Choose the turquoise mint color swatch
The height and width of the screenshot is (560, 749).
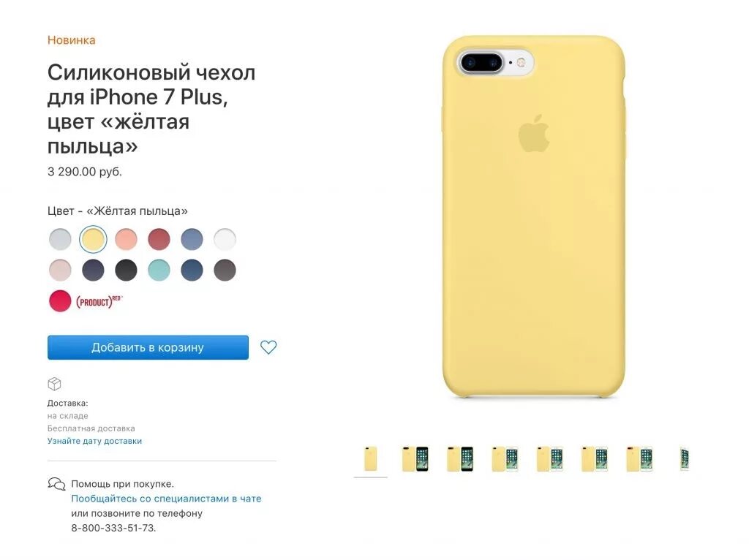tap(159, 270)
